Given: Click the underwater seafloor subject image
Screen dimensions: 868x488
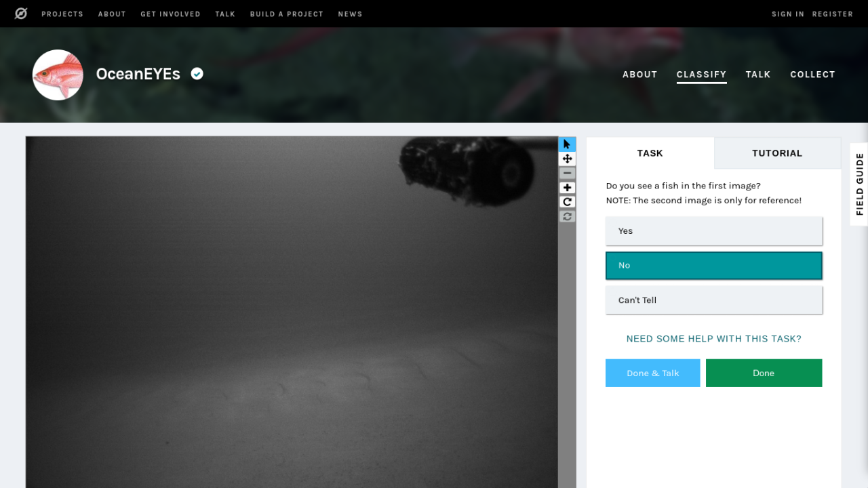Looking at the screenshot, I should 292,312.
